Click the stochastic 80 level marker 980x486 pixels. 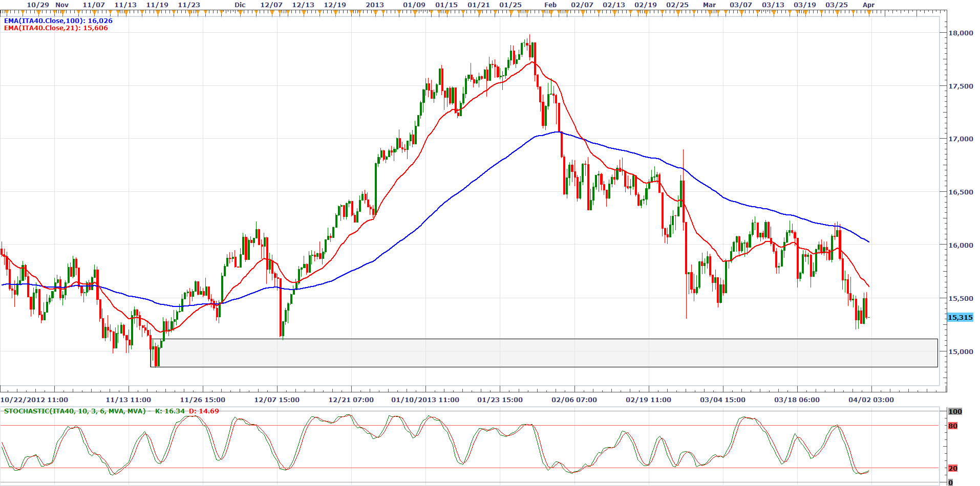coord(953,426)
